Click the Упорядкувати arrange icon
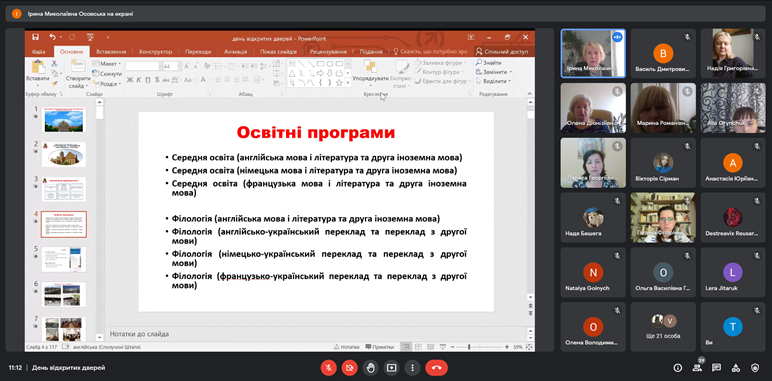Screen dimensions: 772x381 370,66
